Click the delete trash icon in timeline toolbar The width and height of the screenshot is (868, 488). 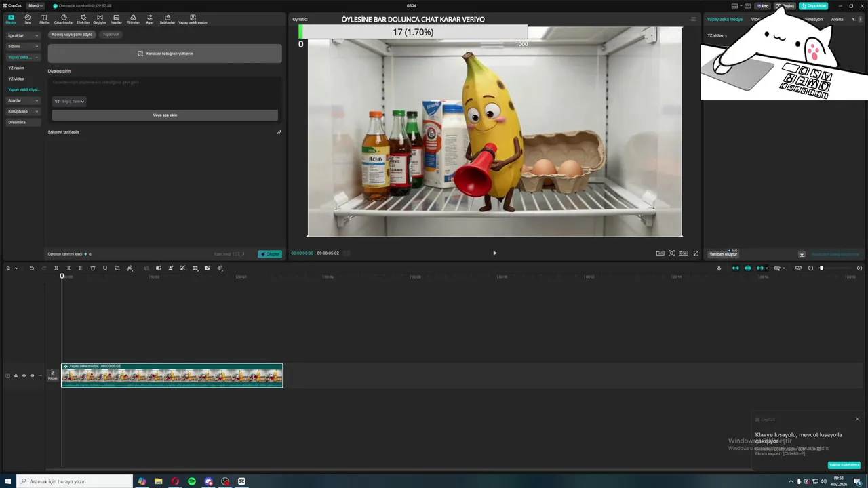click(93, 268)
